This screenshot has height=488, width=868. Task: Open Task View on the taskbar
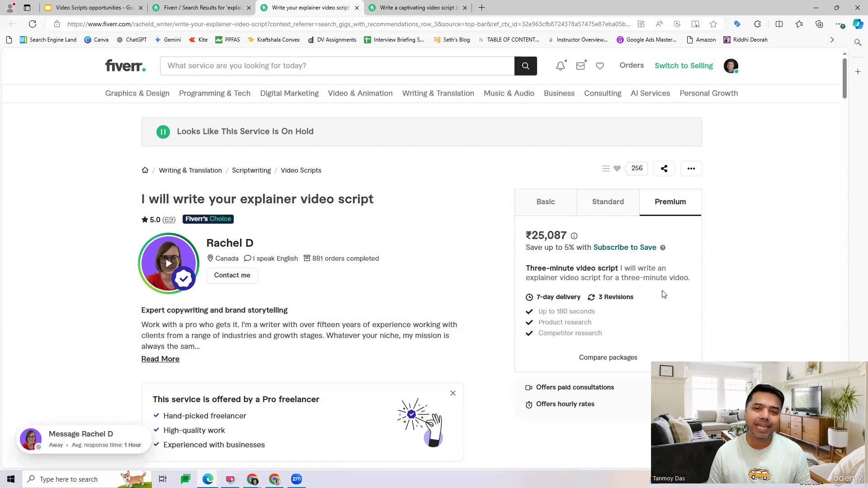pyautogui.click(x=163, y=479)
